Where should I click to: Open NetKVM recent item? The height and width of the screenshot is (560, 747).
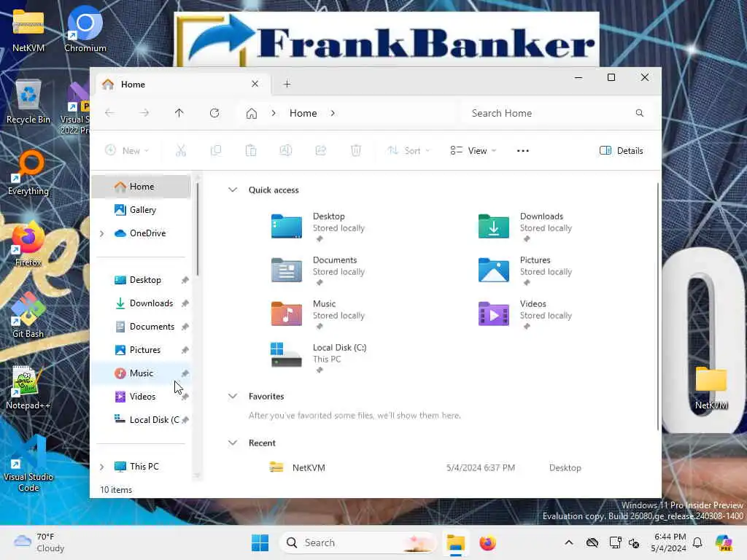[424, 467]
